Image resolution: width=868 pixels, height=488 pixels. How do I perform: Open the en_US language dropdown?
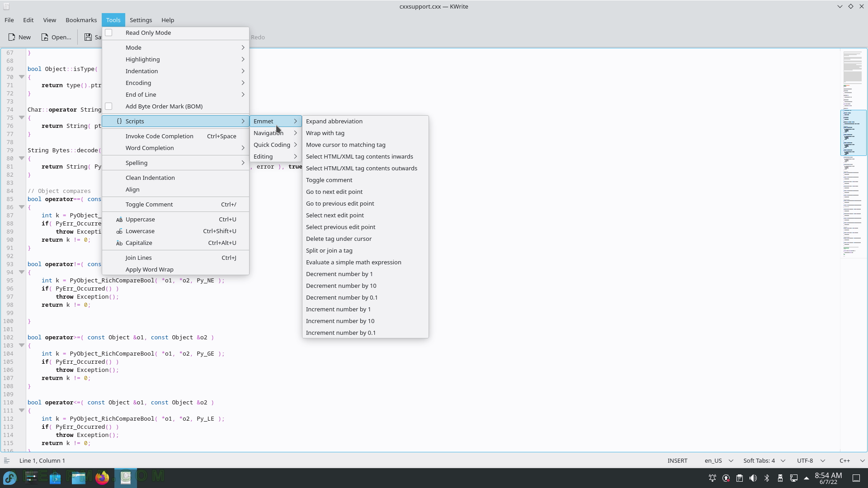point(718,460)
